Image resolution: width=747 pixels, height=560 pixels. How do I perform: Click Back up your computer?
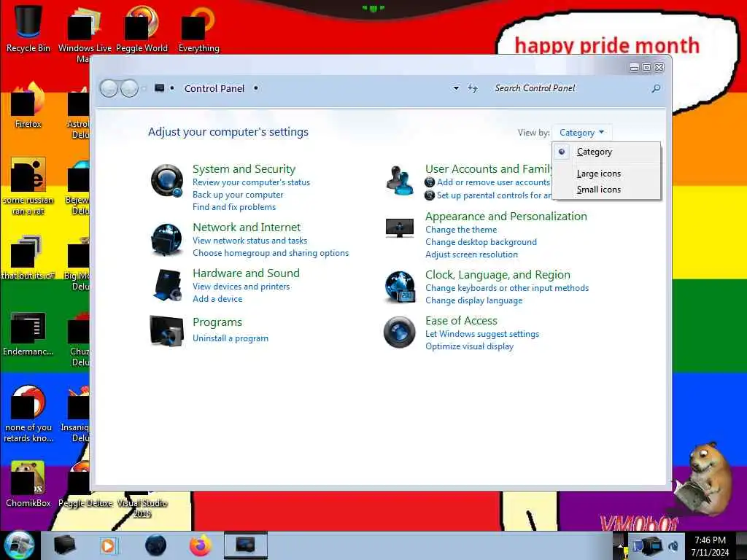pyautogui.click(x=238, y=195)
